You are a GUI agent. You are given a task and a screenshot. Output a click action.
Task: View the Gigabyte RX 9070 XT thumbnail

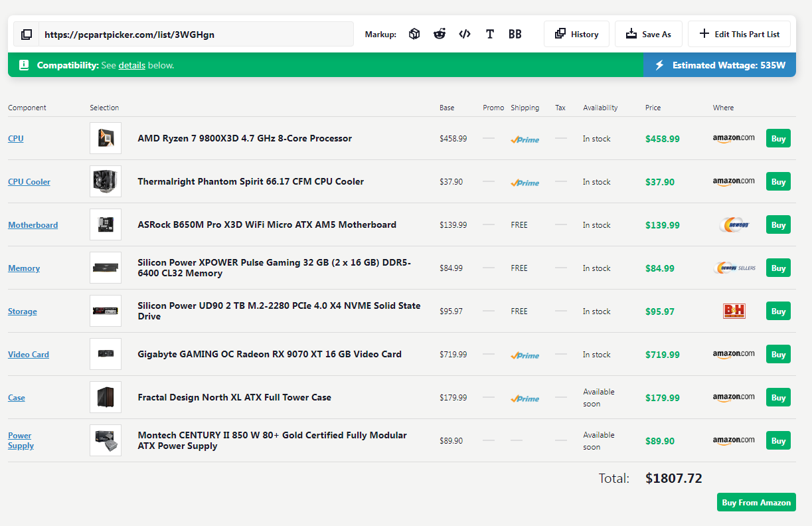click(106, 354)
